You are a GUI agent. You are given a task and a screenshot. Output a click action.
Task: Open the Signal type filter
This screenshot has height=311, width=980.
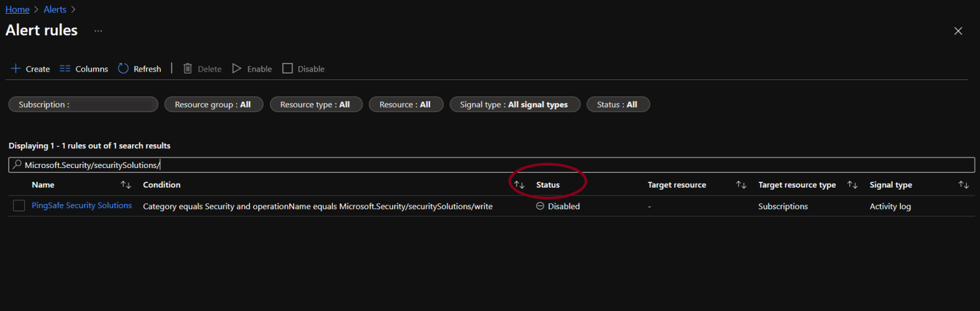pyautogui.click(x=515, y=104)
